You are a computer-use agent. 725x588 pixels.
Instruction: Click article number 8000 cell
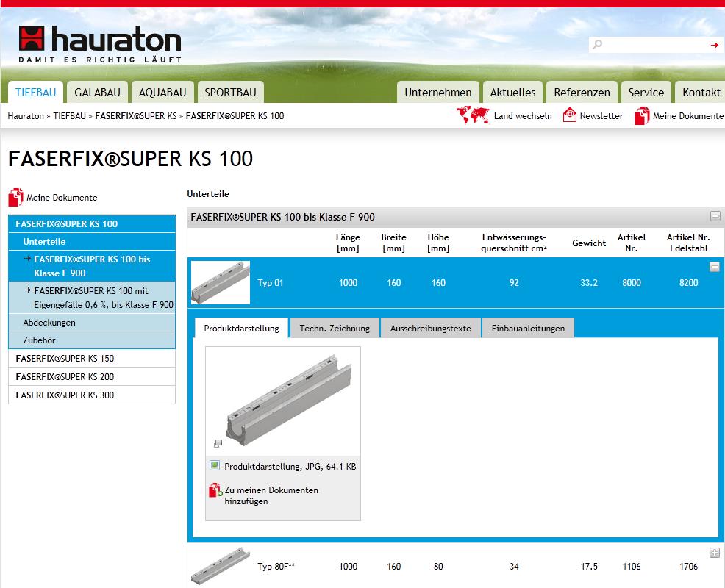(x=631, y=282)
